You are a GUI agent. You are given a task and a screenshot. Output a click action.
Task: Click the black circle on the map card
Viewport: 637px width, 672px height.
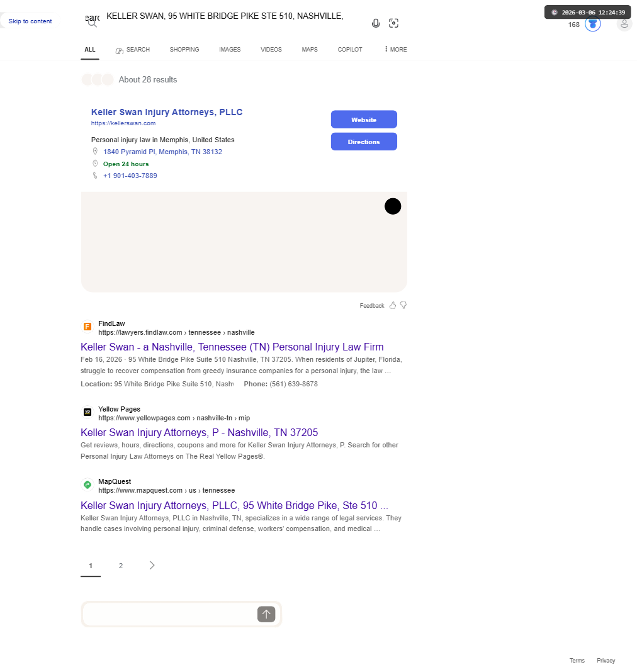tap(393, 206)
